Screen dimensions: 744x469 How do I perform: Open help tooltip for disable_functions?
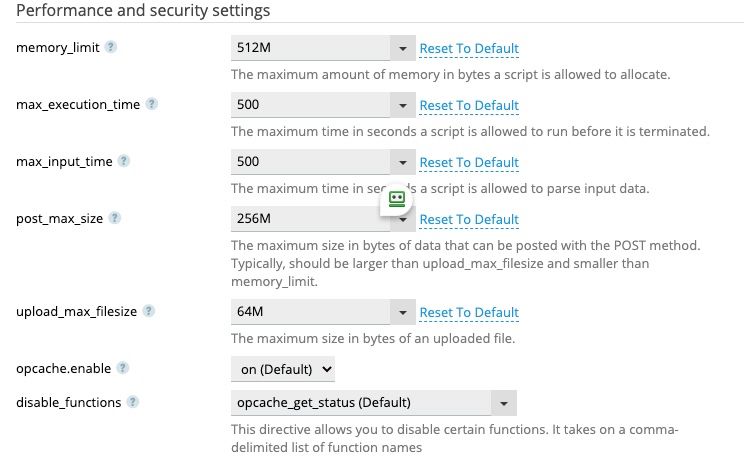(x=133, y=402)
